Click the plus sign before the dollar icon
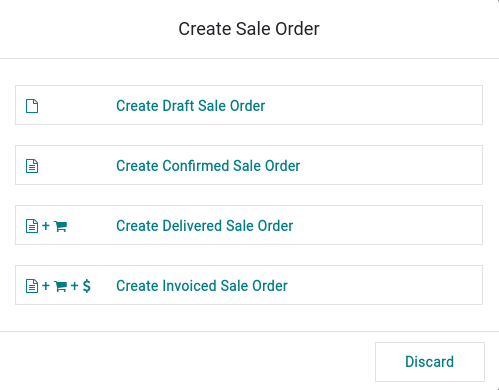Screen dimensions: 499x390 [x=75, y=286]
